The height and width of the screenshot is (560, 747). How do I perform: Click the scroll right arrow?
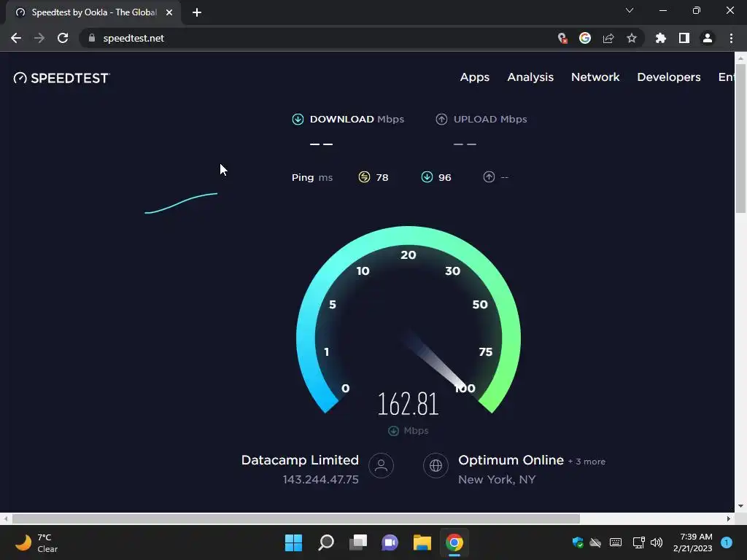click(729, 518)
